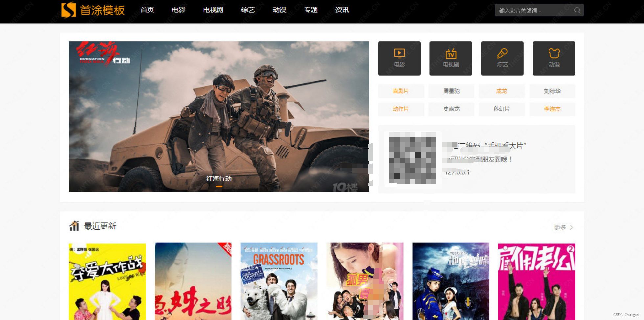Image resolution: width=644 pixels, height=320 pixels.
Task: Click the 最近更新 chart icon
Action: pos(74,226)
